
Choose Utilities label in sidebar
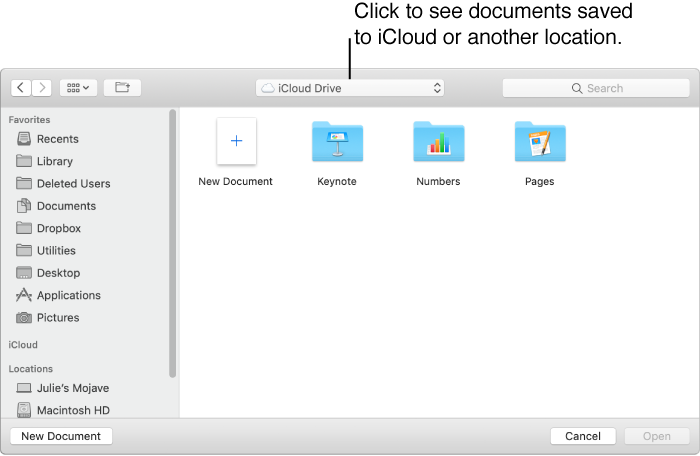coord(56,251)
